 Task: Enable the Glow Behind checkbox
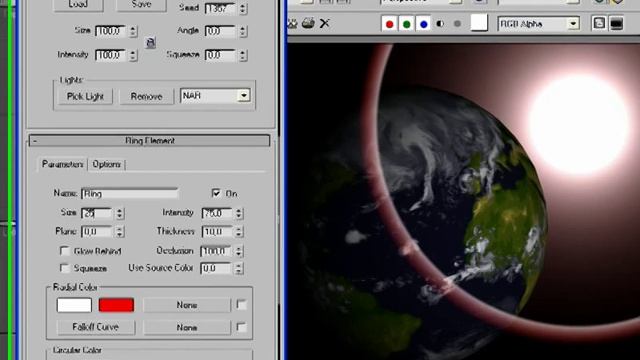(64, 250)
